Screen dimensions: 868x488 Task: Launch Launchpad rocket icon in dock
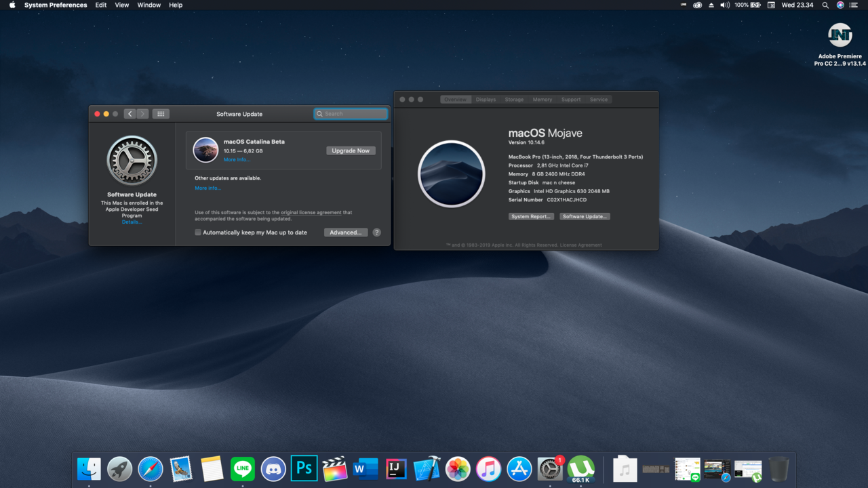tap(120, 468)
